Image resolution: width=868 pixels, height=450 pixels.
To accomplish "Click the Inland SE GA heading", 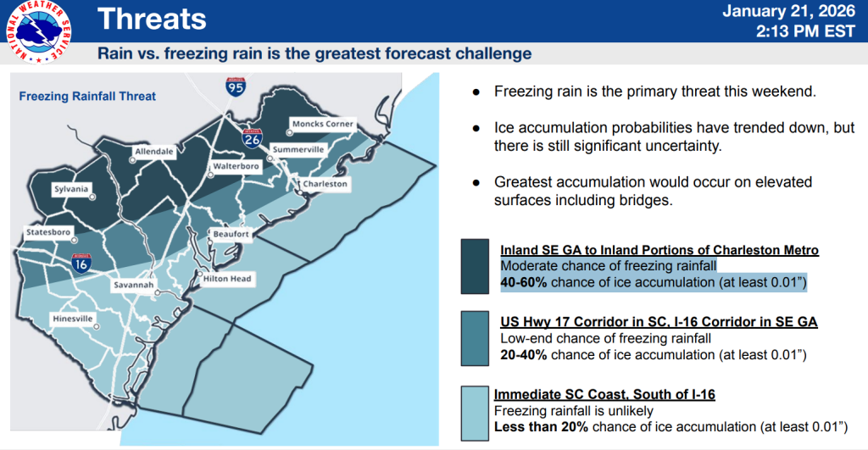I will click(659, 251).
